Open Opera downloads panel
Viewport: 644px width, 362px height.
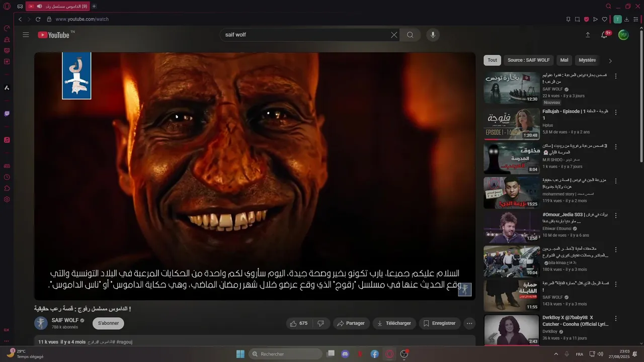[x=627, y=19]
